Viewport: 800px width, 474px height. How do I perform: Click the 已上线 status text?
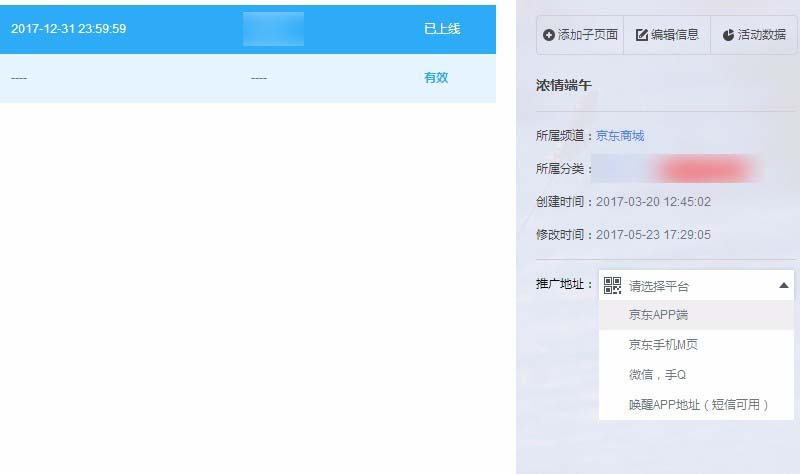click(442, 29)
